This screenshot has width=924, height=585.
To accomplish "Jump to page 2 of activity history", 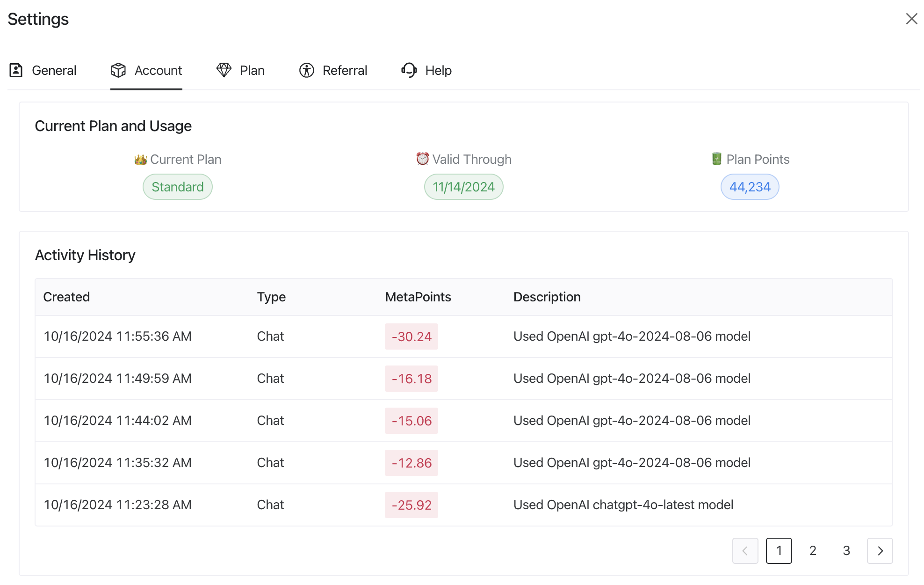I will coord(813,551).
